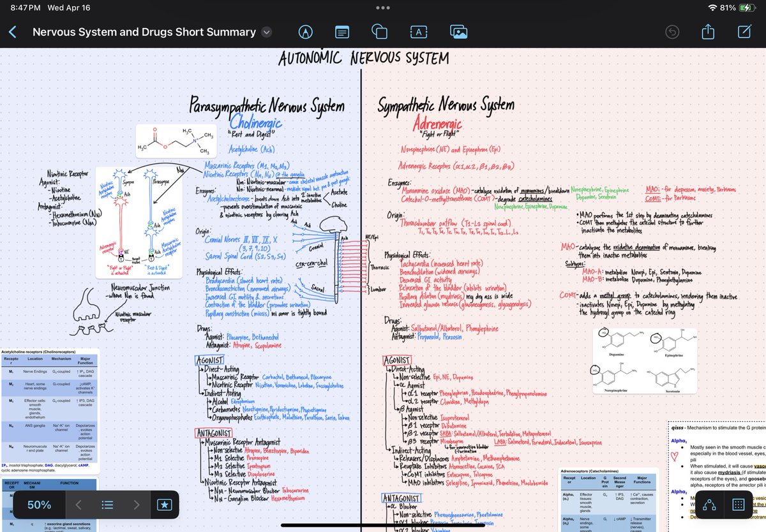
Task: Show the scenes list
Action: 108,505
